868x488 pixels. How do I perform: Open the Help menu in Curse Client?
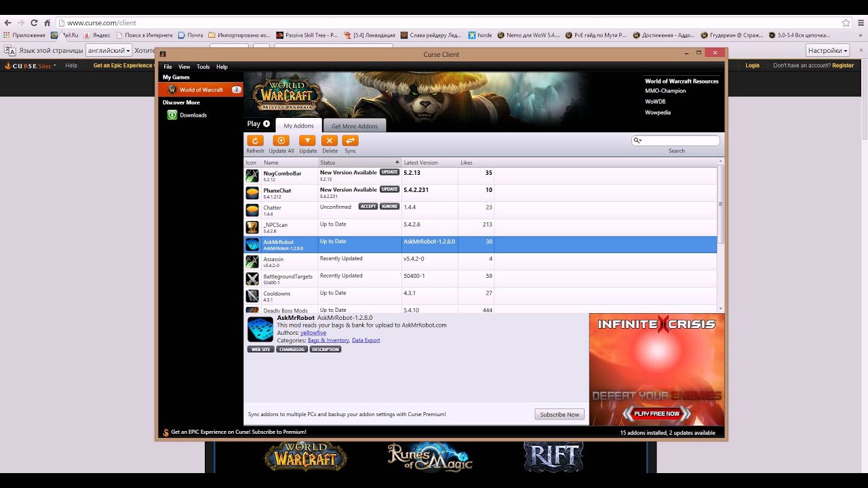[x=222, y=67]
